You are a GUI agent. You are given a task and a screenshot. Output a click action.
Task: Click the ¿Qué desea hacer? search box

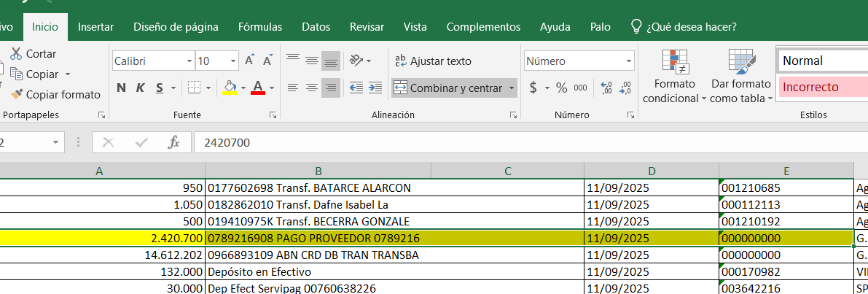[691, 27]
